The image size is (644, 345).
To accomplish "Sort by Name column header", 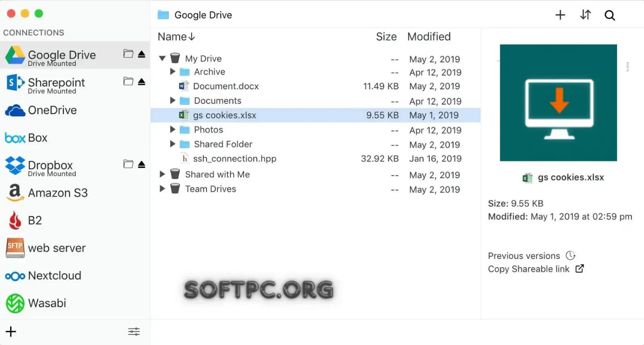I will (176, 37).
